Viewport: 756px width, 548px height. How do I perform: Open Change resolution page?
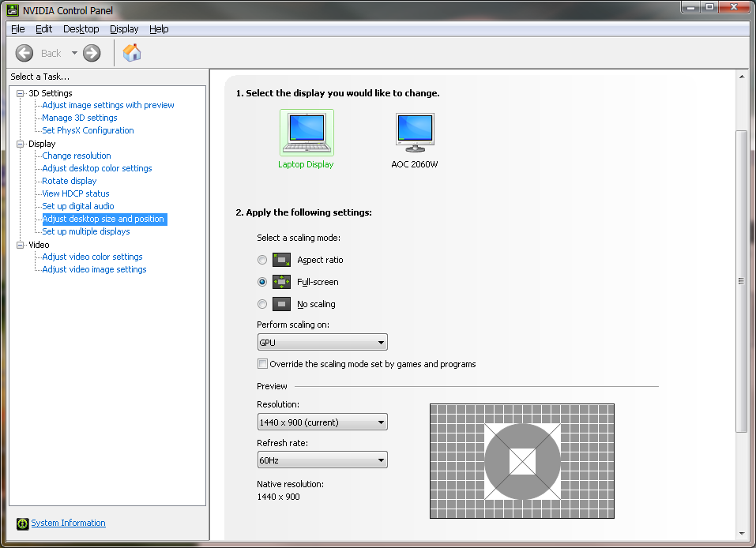click(x=77, y=156)
